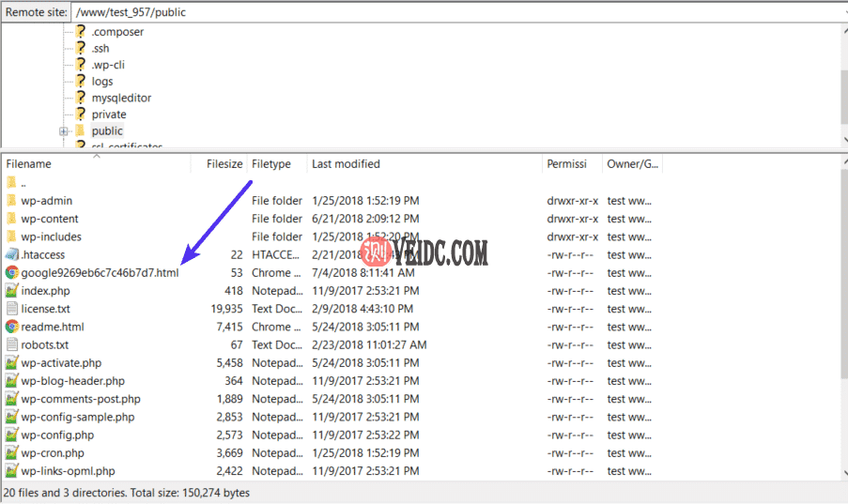Click the wp-comments-post.php file icon

coord(11,399)
